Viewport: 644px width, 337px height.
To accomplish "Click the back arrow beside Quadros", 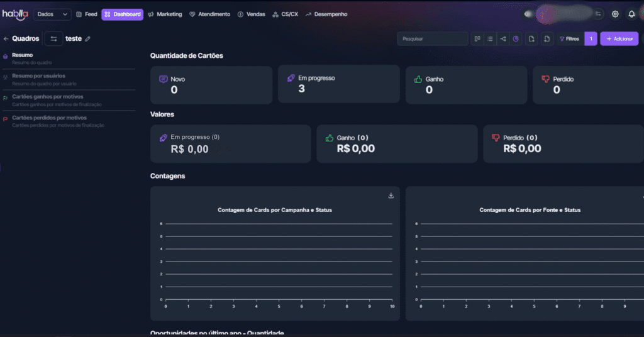I will click(x=6, y=39).
